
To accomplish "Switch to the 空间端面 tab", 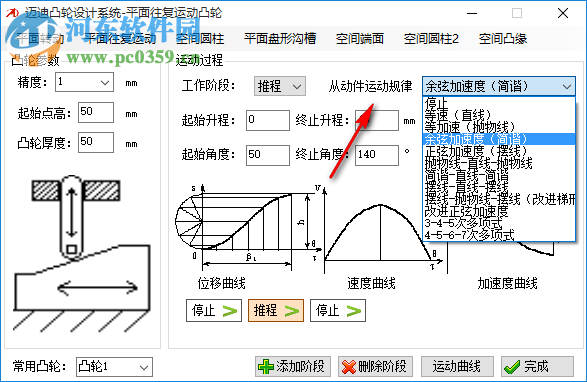I will [360, 38].
